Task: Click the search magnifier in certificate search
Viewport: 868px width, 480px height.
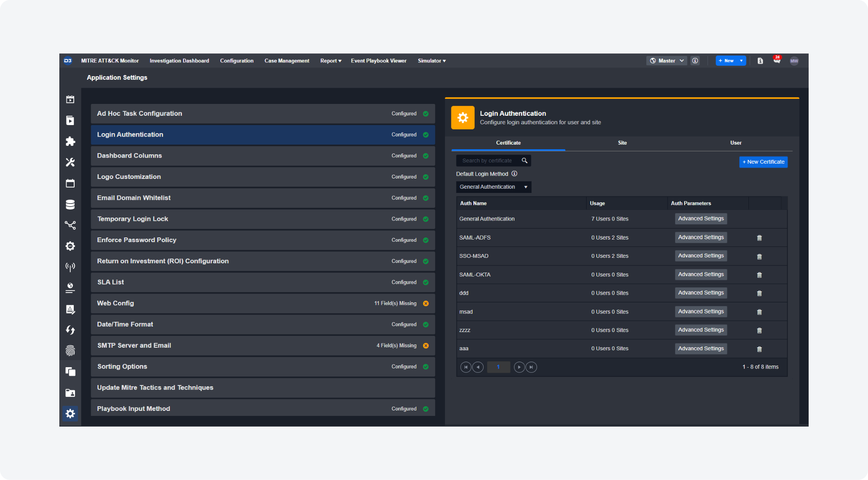Action: coord(524,161)
